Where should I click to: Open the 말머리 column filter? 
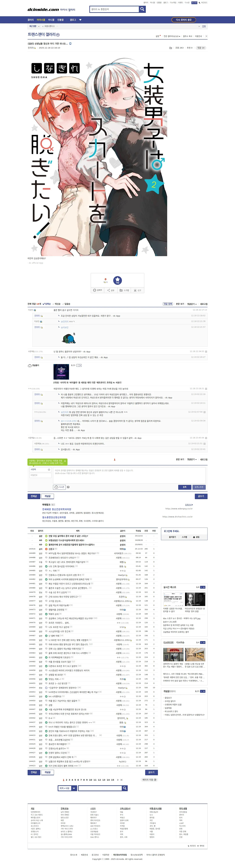(x=40, y=531)
